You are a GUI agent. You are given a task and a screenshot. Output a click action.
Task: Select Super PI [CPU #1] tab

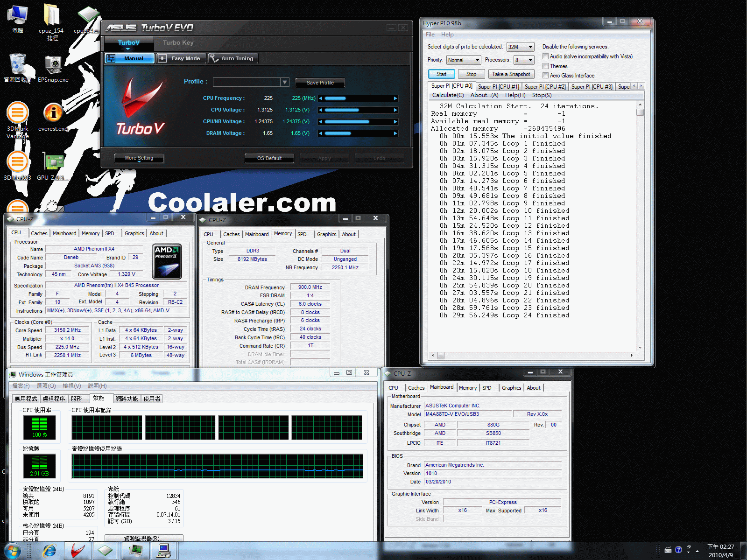[x=498, y=87]
